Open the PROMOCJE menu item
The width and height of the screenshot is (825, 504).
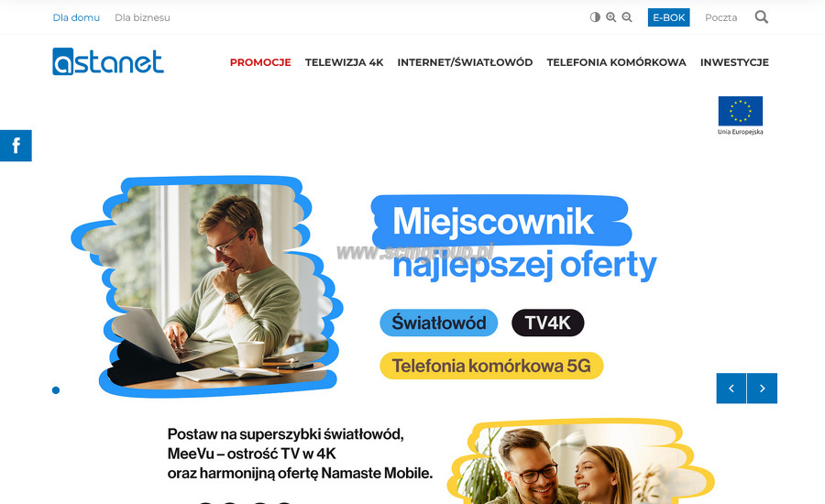pos(260,62)
